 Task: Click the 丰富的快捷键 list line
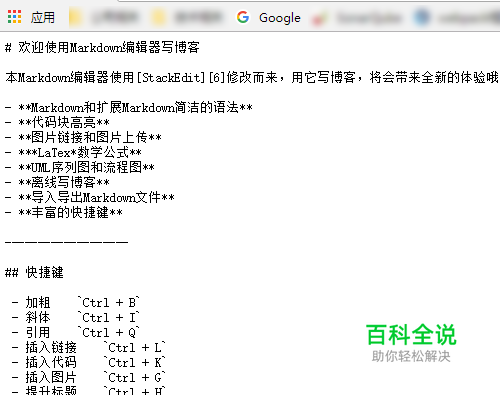click(64, 212)
